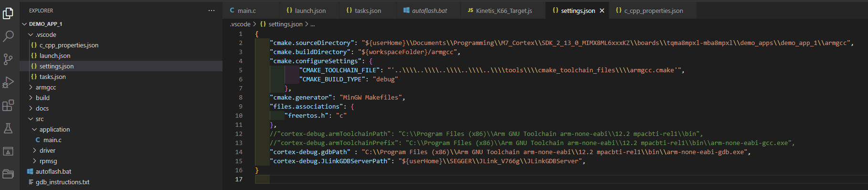The height and width of the screenshot is (190, 868).
Task: Open the Search view in activity bar
Action: point(8,36)
